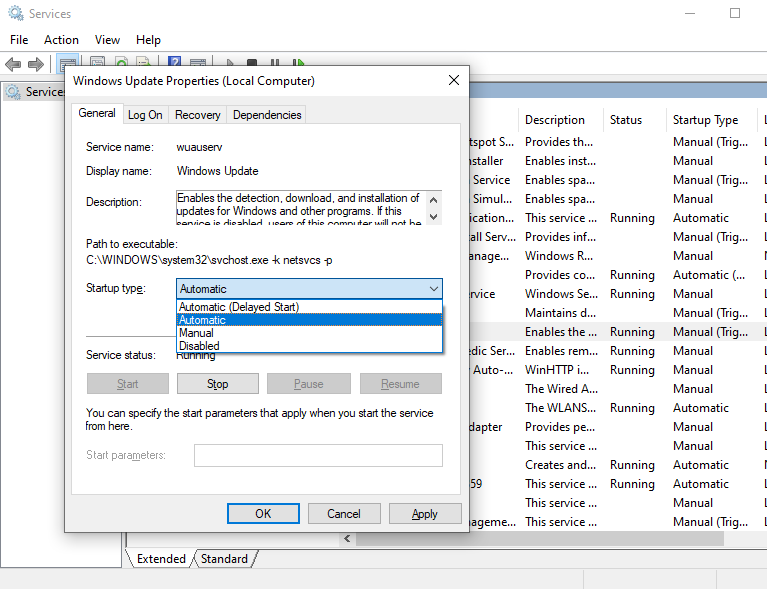Dismiss the dialog with Cancel
The image size is (767, 589).
pos(344,514)
